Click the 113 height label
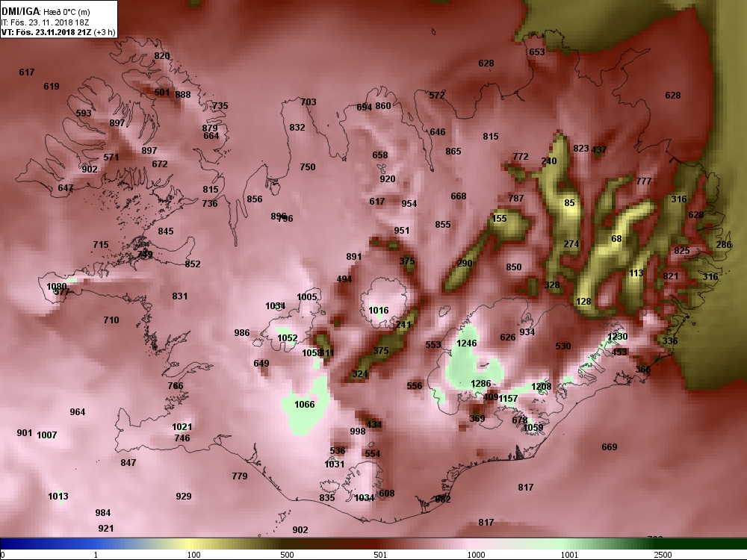Image resolution: width=747 pixels, height=560 pixels. [x=636, y=273]
